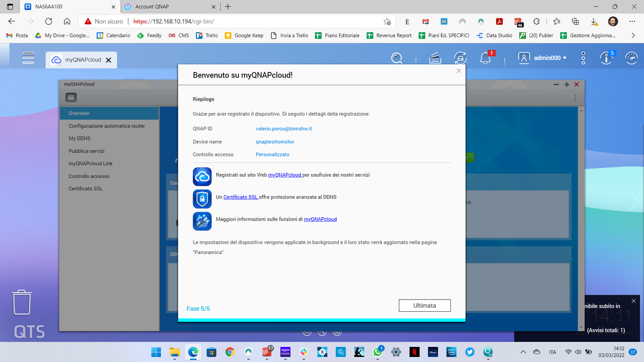
Task: Click the magic wand functions icon in dialog
Action: pyautogui.click(x=202, y=221)
